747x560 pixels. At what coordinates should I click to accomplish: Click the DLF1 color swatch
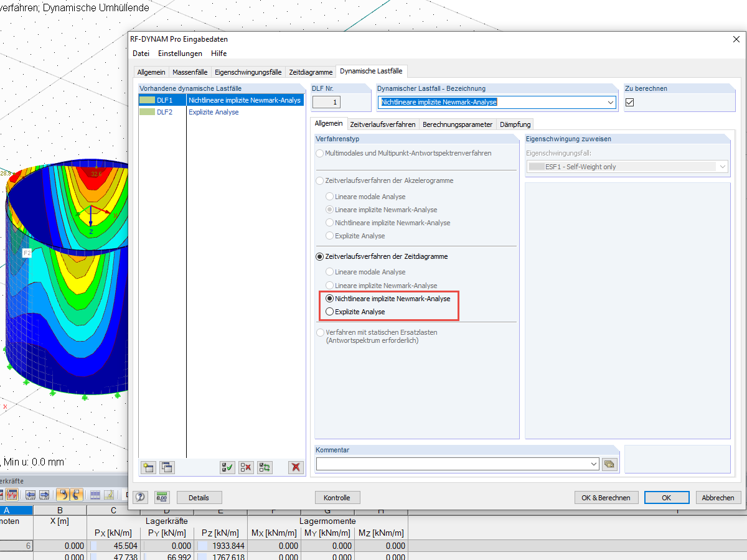(x=148, y=100)
